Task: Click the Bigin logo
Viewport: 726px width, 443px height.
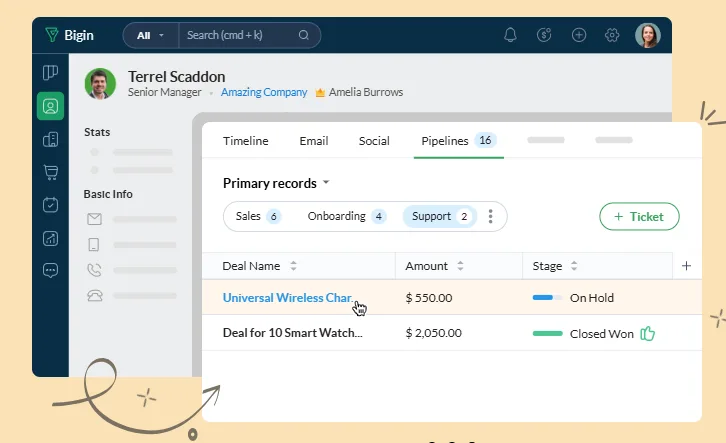Action: pos(69,35)
